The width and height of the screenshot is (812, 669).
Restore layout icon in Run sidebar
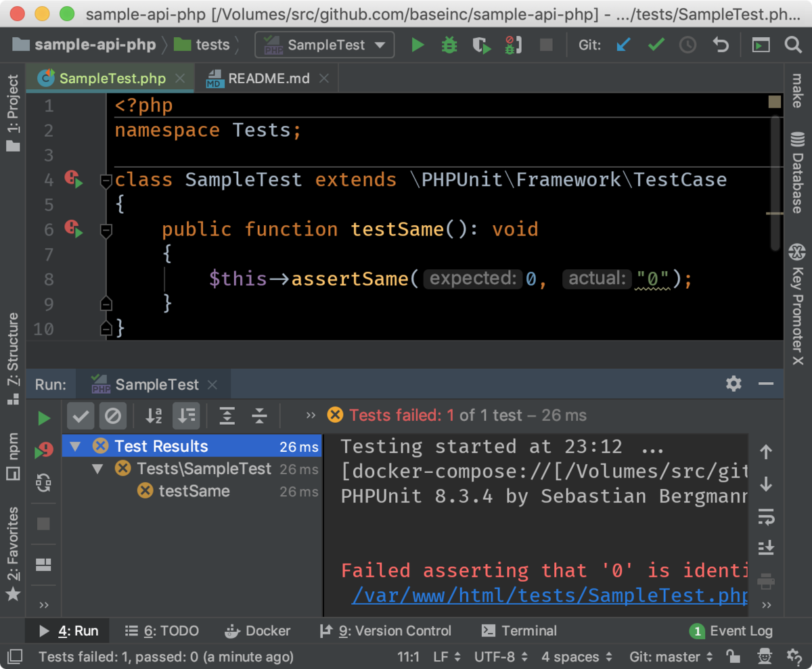coord(44,564)
